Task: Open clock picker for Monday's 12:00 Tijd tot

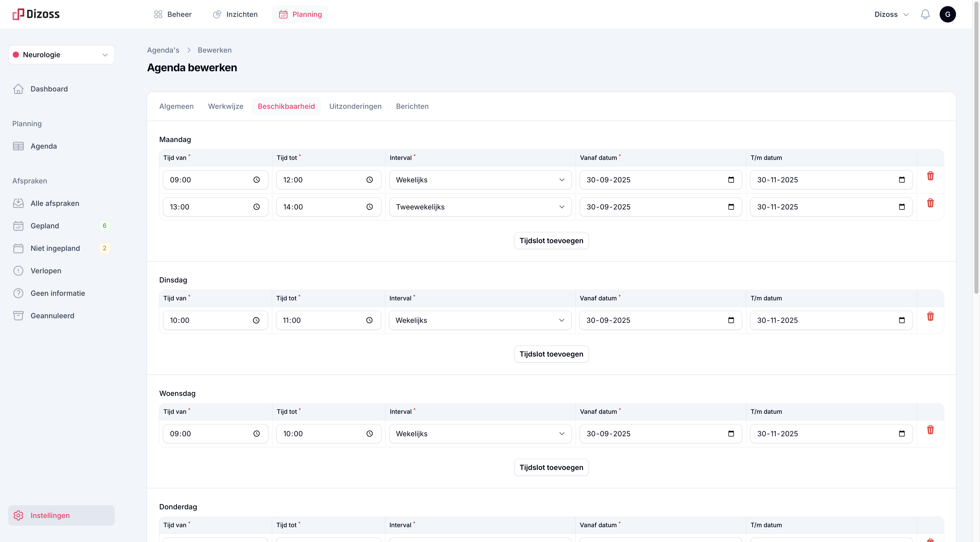Action: (x=369, y=180)
